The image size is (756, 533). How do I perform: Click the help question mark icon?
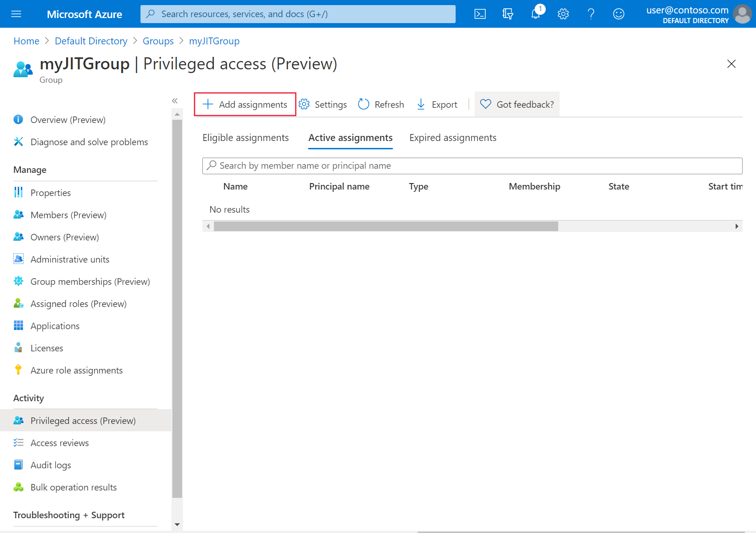(591, 14)
